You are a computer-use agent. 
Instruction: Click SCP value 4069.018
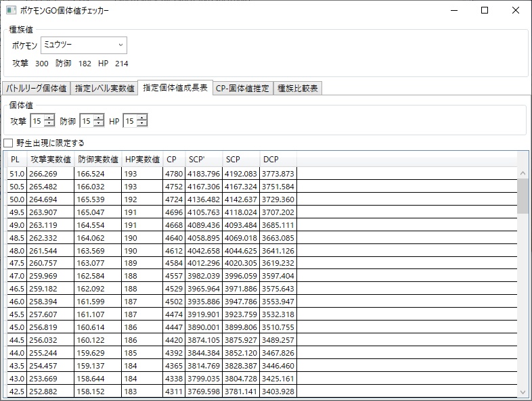[x=241, y=238]
